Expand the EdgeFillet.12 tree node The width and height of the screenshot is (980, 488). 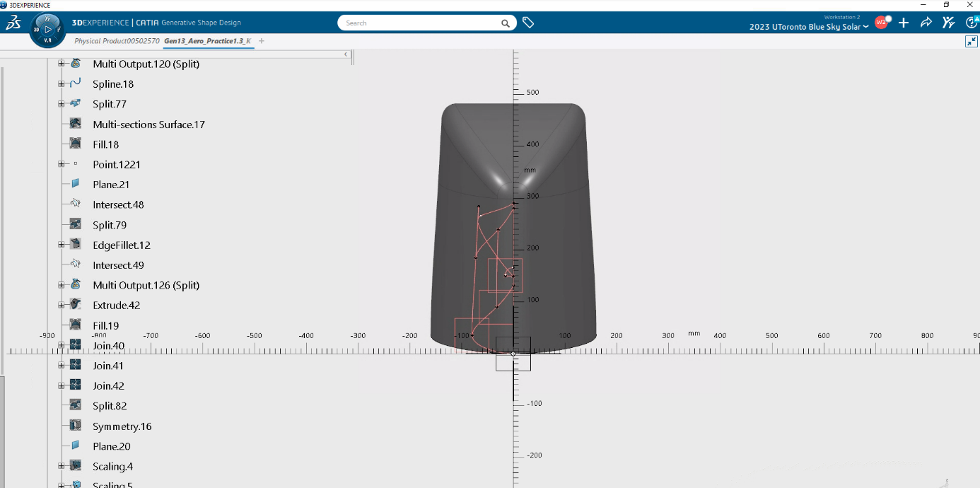61,245
